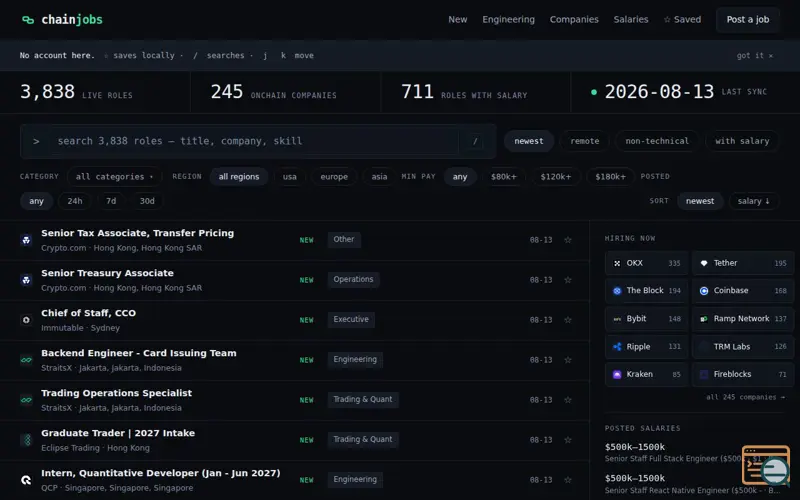Toggle the newest chip beside the search bar
Viewport: 800px width, 500px height.
click(x=529, y=141)
